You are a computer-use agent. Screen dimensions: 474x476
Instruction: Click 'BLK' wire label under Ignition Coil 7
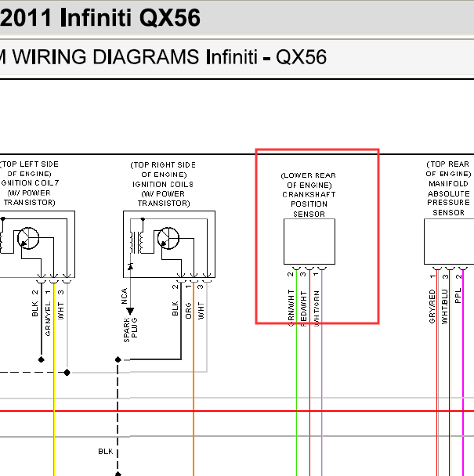pyautogui.click(x=35, y=309)
